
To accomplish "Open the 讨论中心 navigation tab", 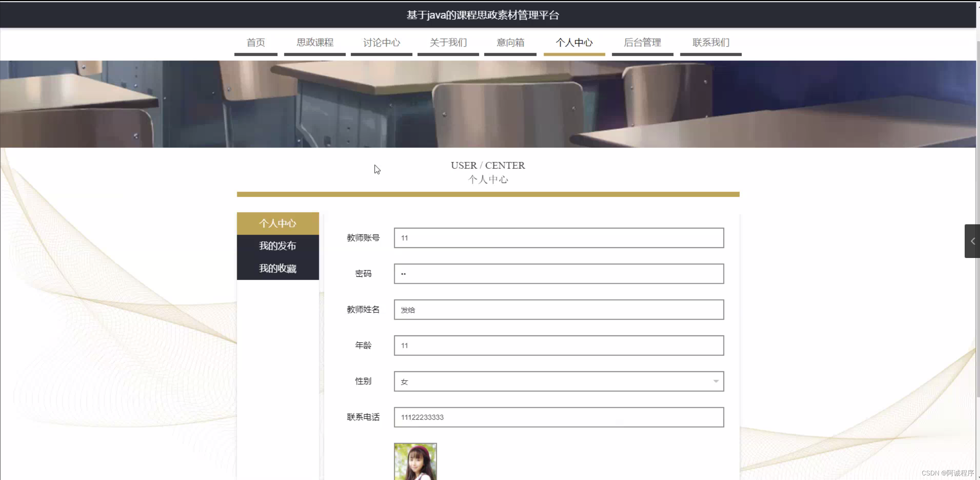I will 381,42.
